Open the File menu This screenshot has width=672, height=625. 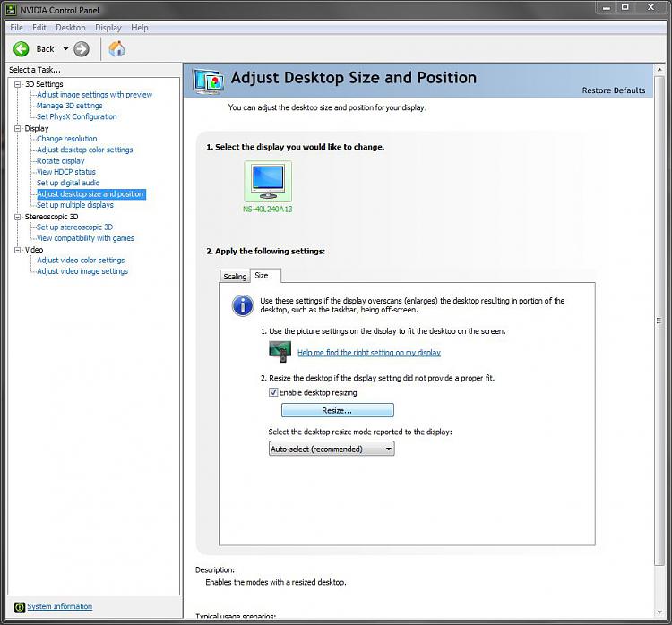[x=17, y=28]
